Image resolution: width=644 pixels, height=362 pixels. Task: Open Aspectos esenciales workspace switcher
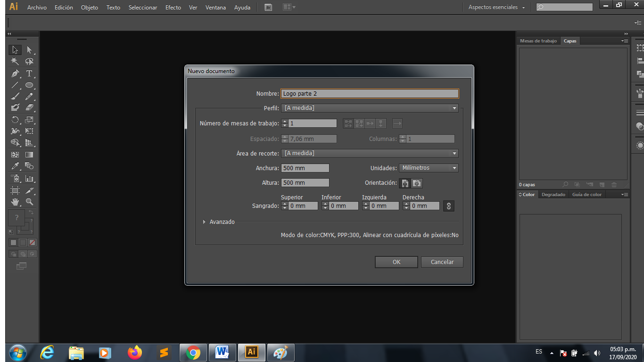pos(496,7)
